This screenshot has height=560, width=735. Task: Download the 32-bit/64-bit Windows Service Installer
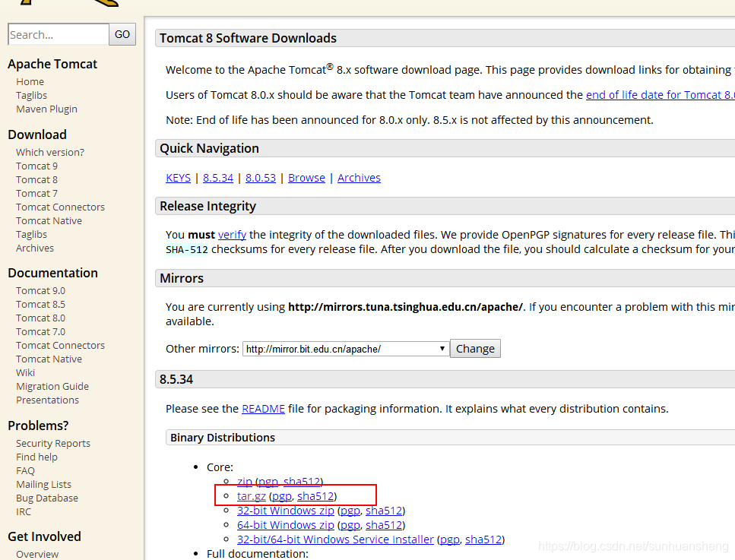point(335,539)
